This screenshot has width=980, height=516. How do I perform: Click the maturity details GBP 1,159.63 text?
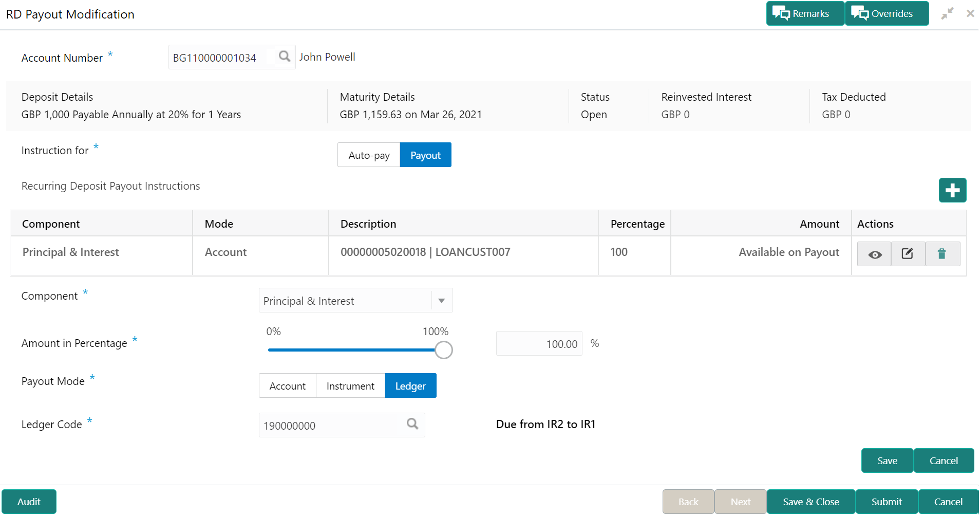pos(411,115)
